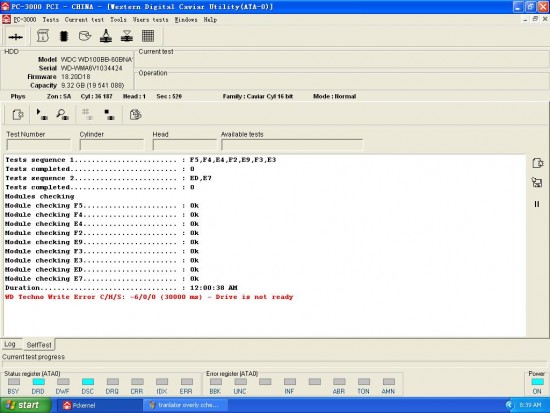This screenshot has height=413, width=550.
Task: Open the Tests menu
Action: click(51, 20)
